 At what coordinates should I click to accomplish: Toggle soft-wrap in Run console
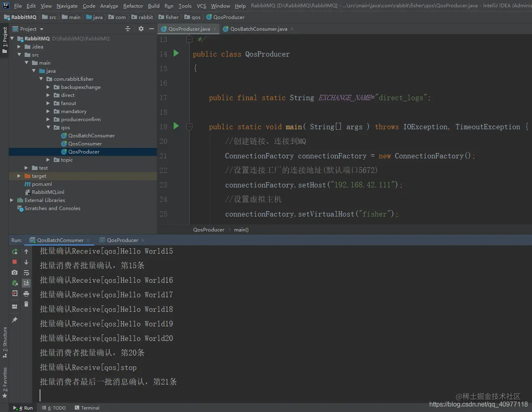[26, 273]
